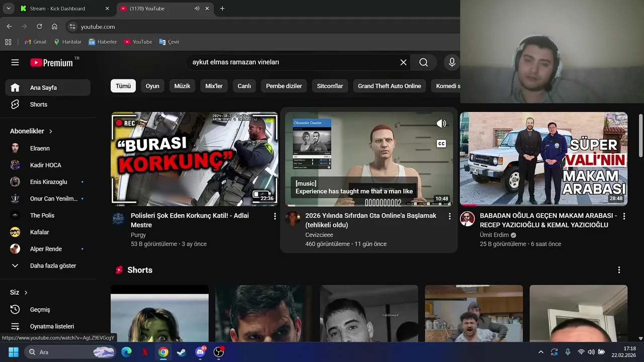Click the page's vertical scrollbar
The image size is (644, 362).
[640, 136]
